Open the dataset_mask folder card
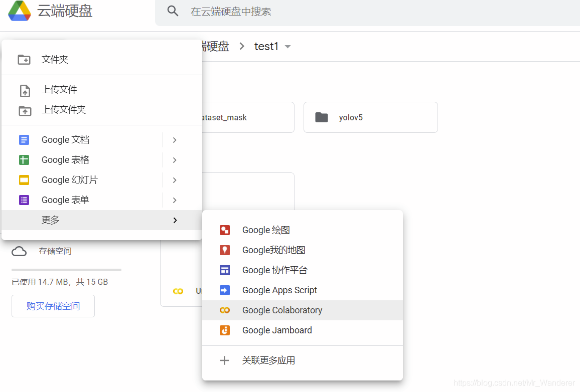 (248, 117)
